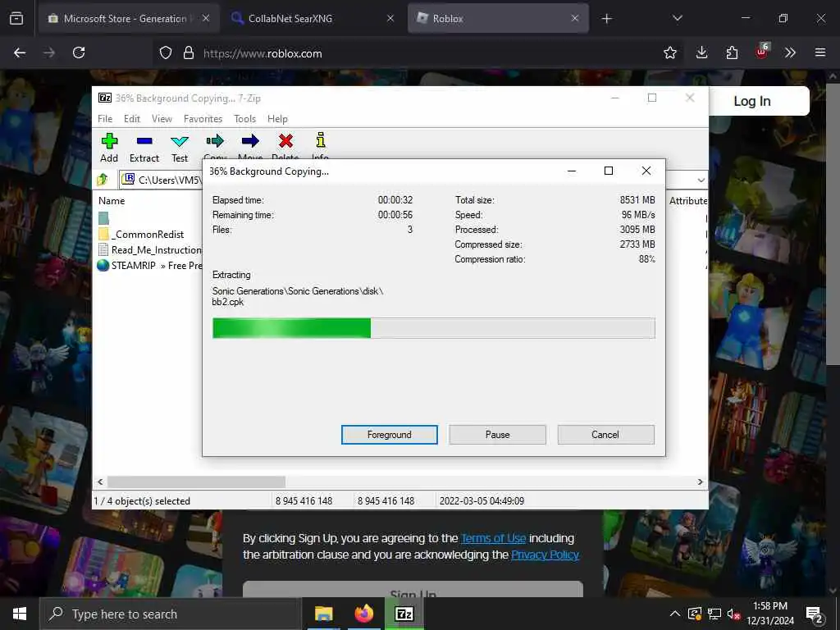Viewport: 840px width, 630px height.
Task: Click the Roblox Log In button
Action: (752, 101)
